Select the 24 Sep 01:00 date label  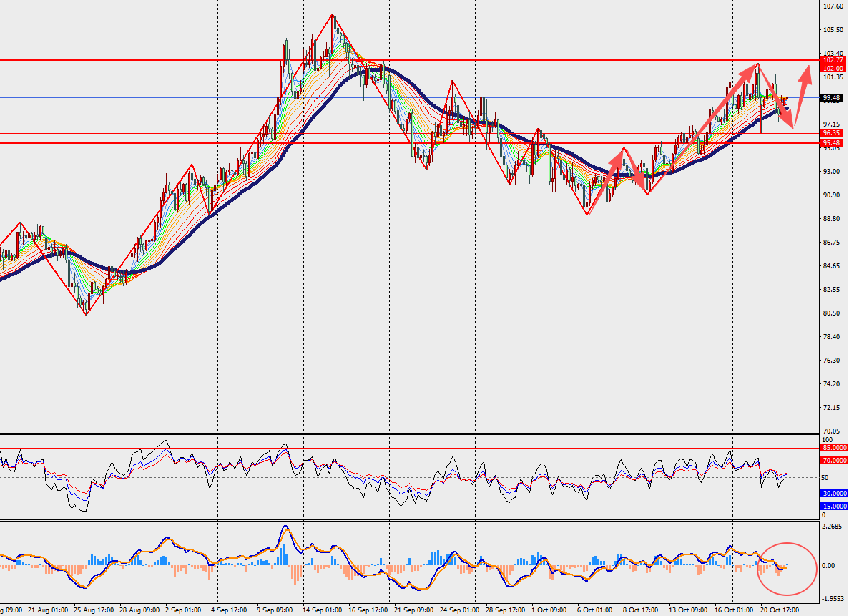coord(460,610)
